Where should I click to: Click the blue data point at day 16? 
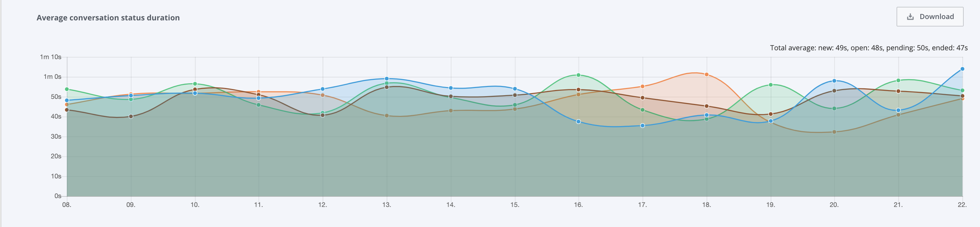(578, 122)
